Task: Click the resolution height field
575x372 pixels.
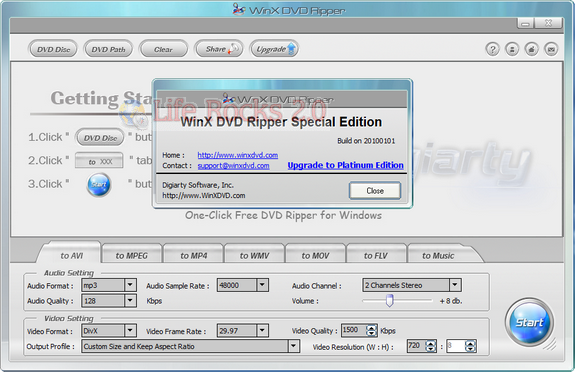Action: [x=455, y=346]
